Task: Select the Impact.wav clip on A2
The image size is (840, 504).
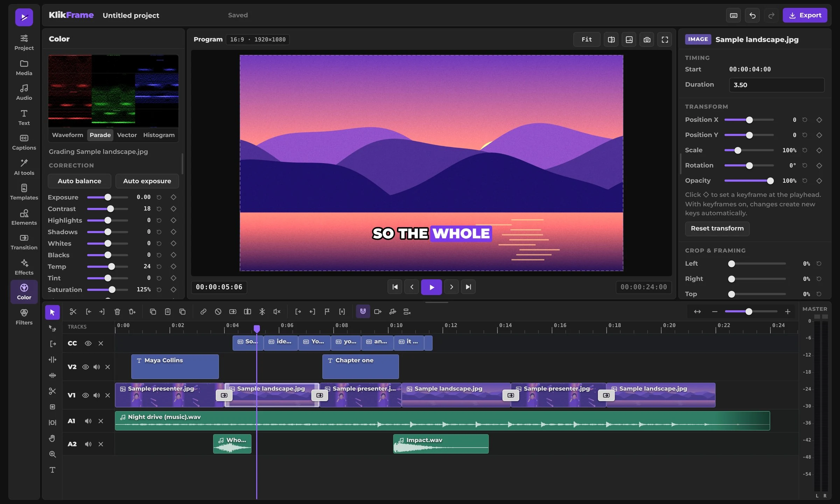Action: (x=441, y=444)
